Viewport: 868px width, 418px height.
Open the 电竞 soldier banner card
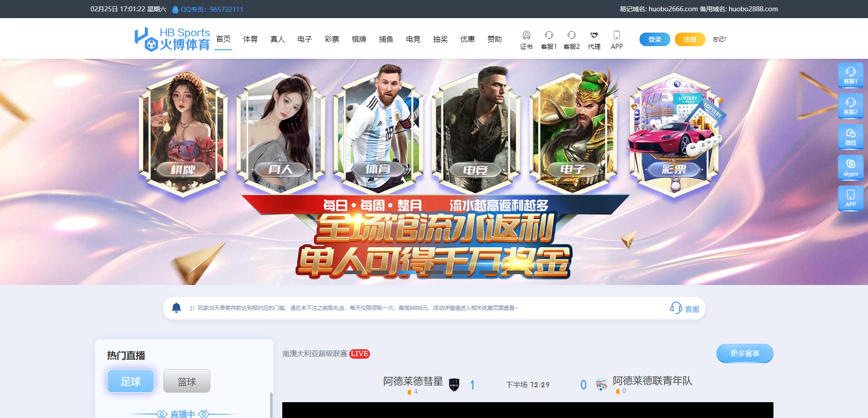(476, 131)
